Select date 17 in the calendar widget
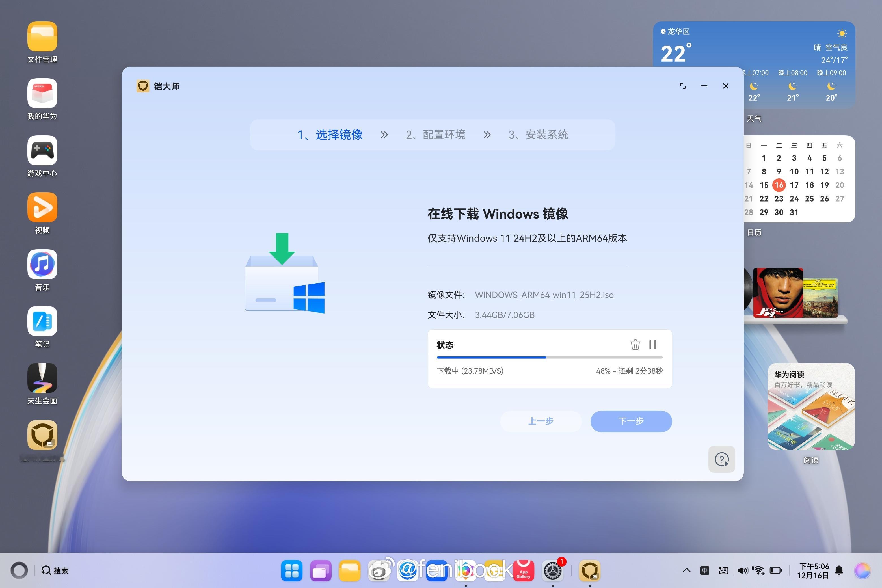Image resolution: width=882 pixels, height=588 pixels. point(794,185)
